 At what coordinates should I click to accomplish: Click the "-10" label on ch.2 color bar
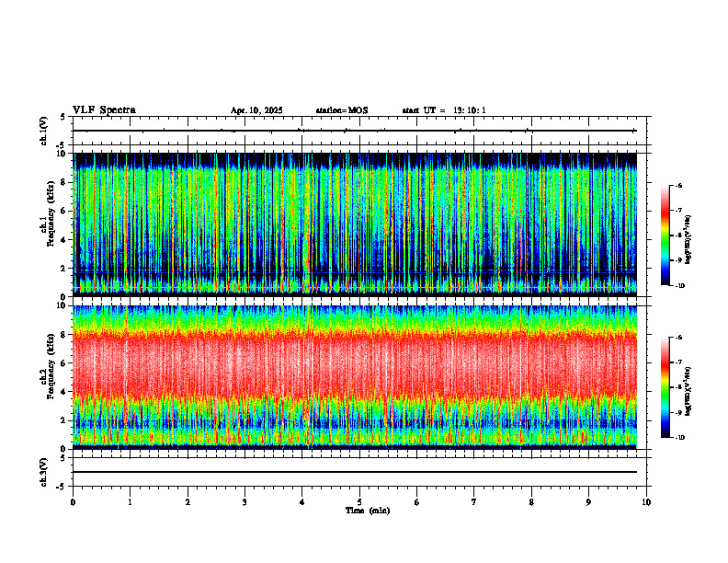(679, 437)
